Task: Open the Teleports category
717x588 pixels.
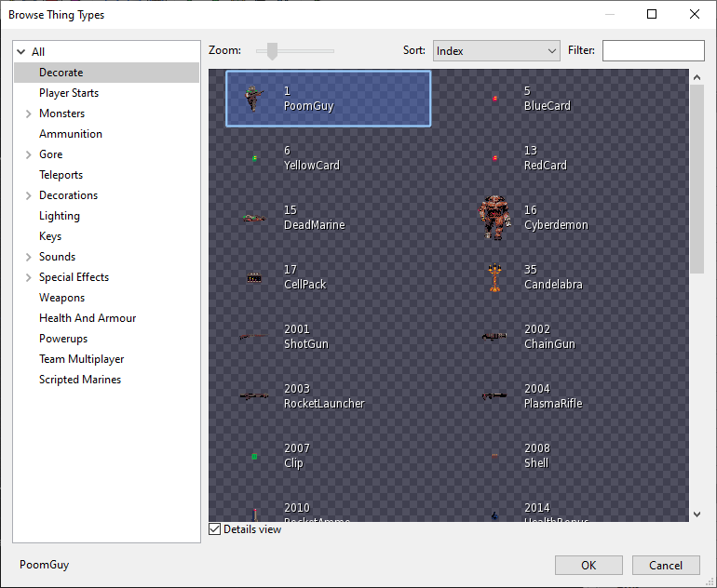Action: click(61, 175)
